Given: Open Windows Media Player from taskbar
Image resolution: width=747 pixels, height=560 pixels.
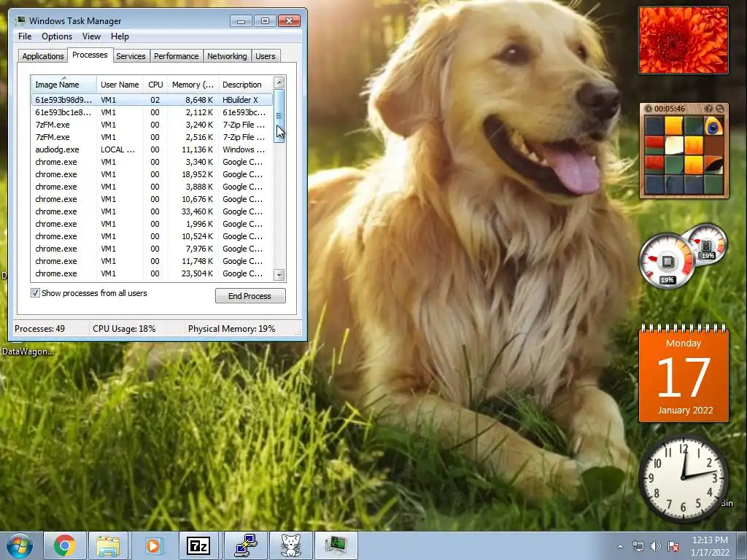Looking at the screenshot, I should coord(153,545).
